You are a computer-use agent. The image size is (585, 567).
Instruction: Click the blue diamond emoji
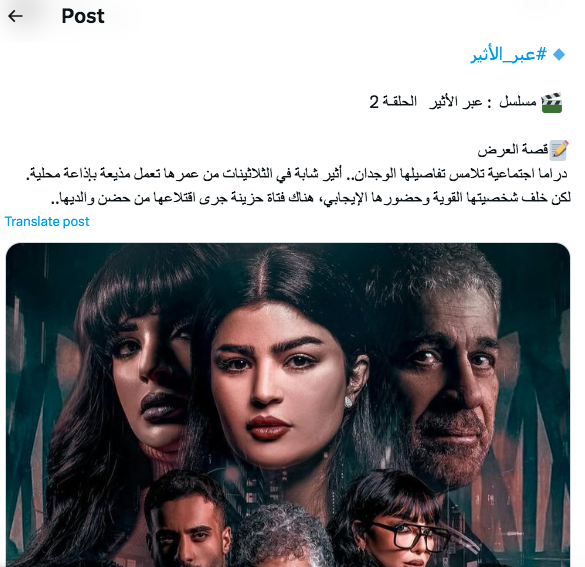(559, 55)
